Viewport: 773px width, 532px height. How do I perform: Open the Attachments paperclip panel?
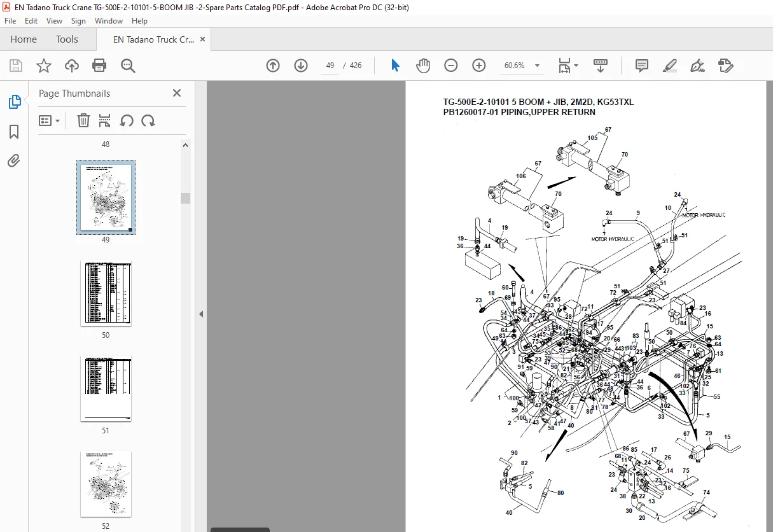click(14, 160)
